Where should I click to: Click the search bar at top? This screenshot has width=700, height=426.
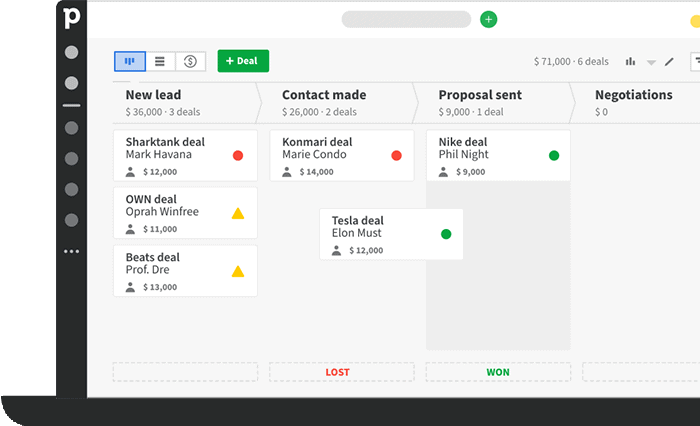click(406, 19)
